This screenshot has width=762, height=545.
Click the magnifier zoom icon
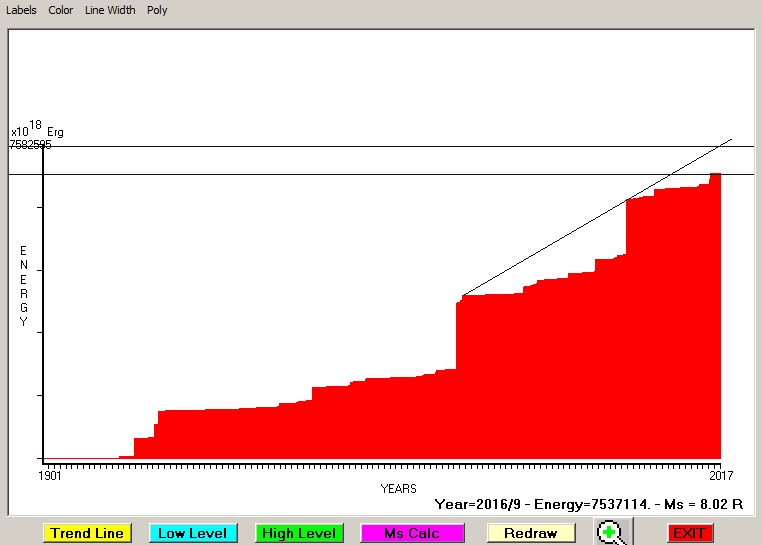(x=610, y=532)
